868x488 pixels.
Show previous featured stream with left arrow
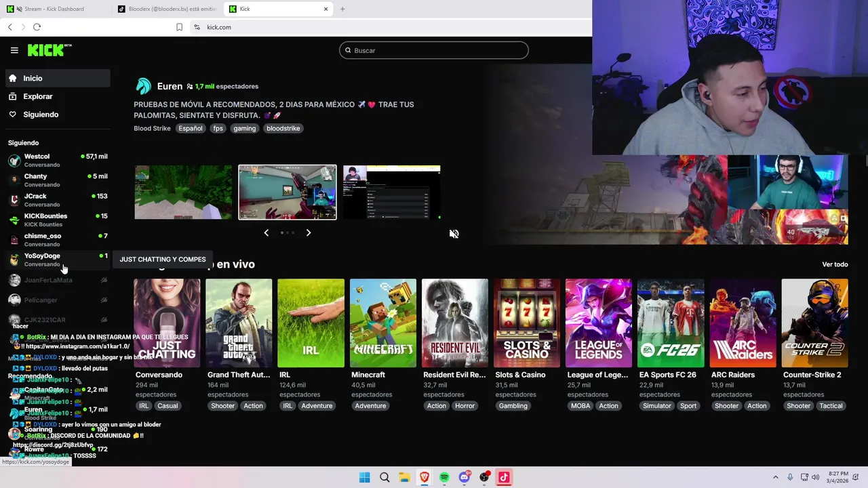click(x=266, y=232)
